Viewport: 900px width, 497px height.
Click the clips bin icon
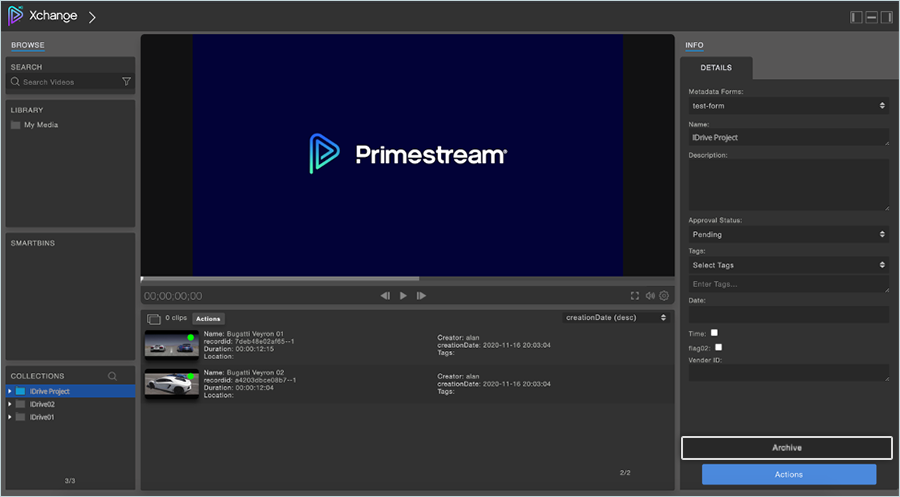tap(154, 319)
